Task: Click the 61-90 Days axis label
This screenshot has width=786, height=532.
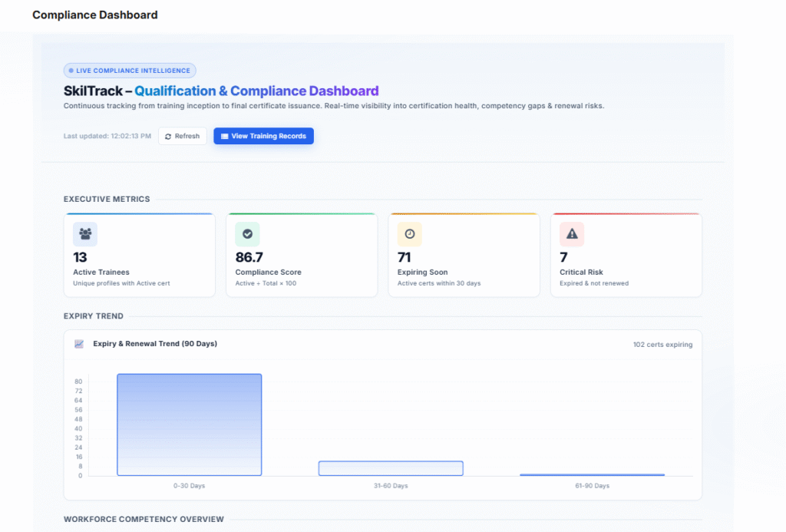Action: (593, 486)
